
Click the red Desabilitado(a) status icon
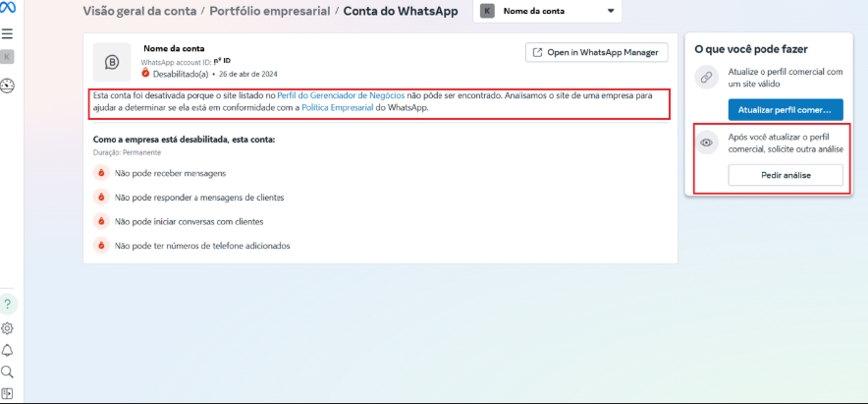click(x=145, y=73)
